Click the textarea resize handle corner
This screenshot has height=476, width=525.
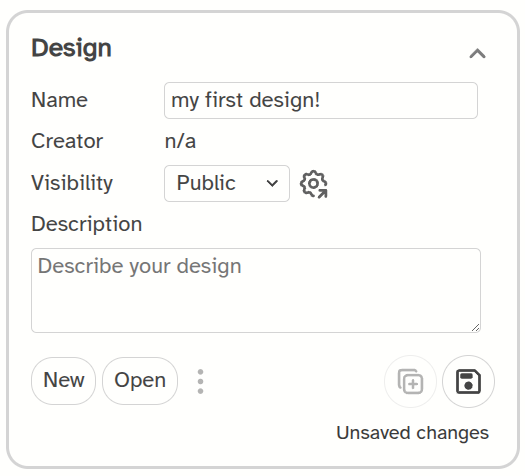475,328
